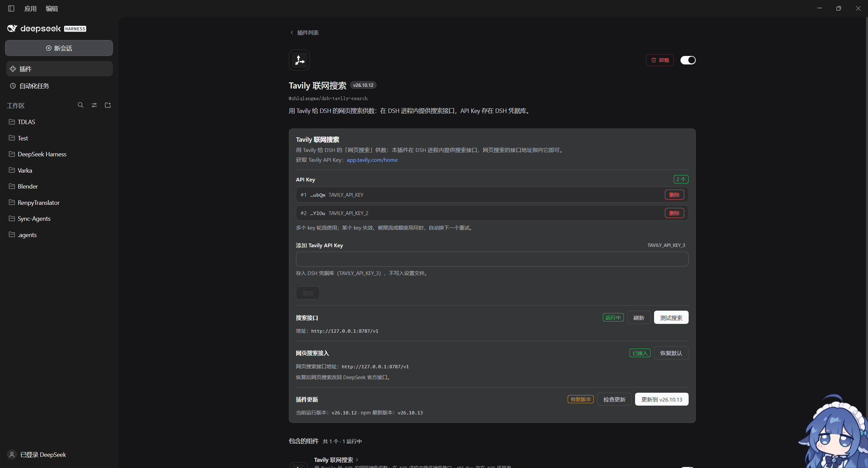
Task: Open the Test workspace folder
Action: point(59,138)
